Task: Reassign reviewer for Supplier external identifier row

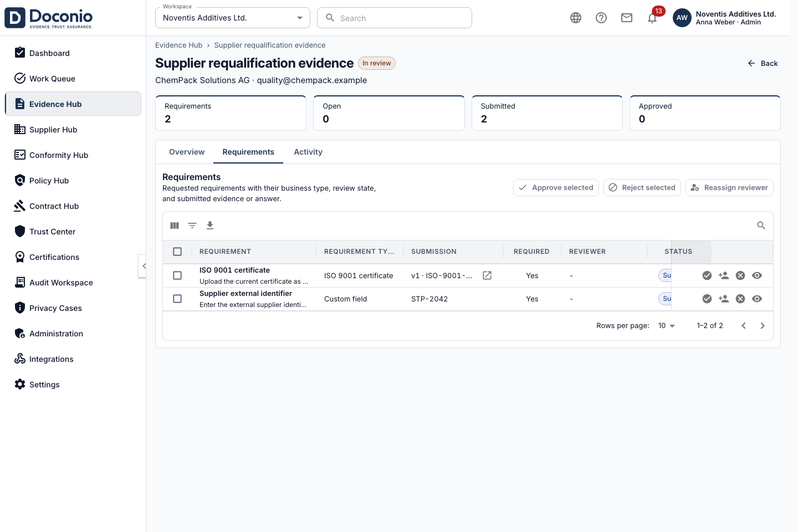Action: click(x=724, y=299)
